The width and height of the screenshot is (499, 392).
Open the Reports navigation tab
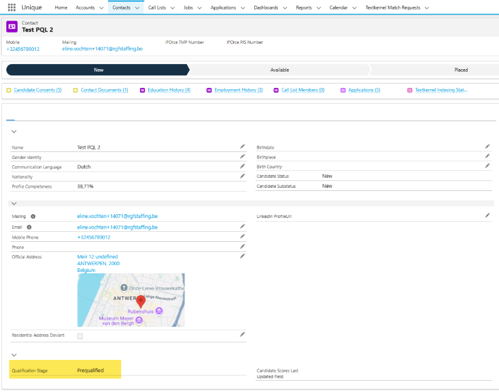tap(304, 7)
